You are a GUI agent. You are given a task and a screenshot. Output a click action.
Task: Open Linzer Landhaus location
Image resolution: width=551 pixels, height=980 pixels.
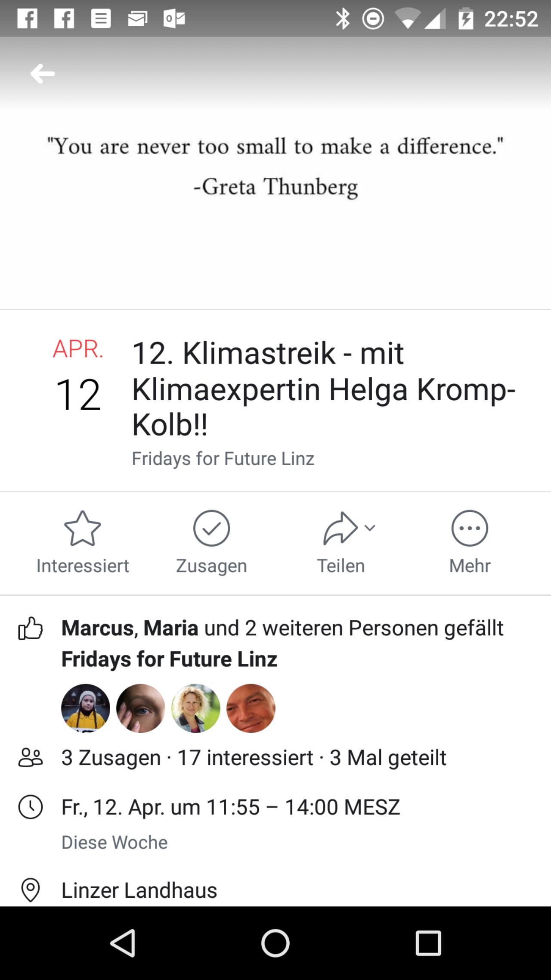(x=139, y=890)
